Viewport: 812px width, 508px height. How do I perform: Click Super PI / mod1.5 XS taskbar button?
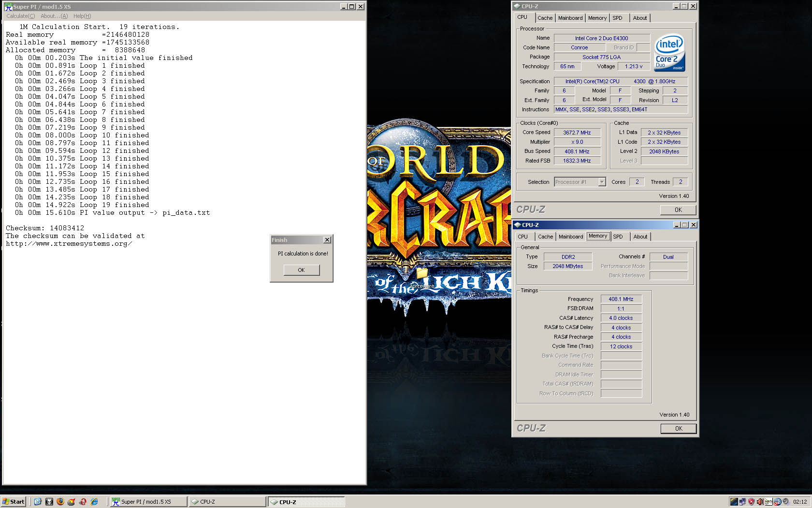point(148,502)
